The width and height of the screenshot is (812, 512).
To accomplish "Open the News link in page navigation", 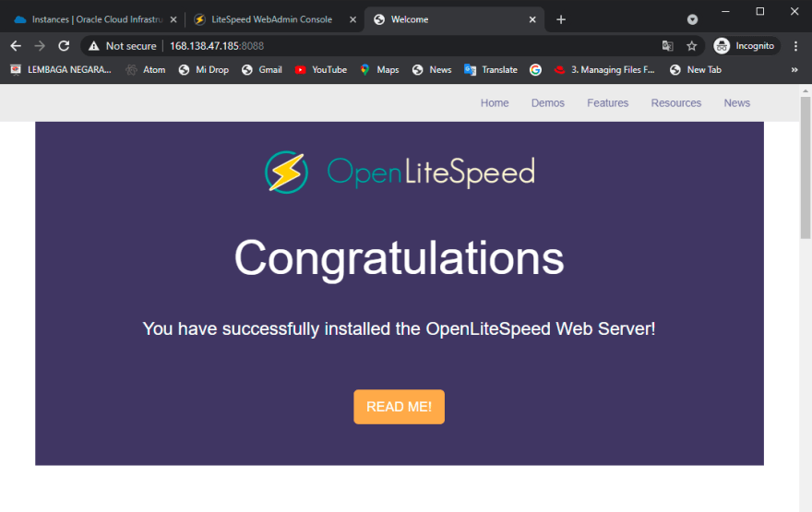I will pyautogui.click(x=737, y=103).
